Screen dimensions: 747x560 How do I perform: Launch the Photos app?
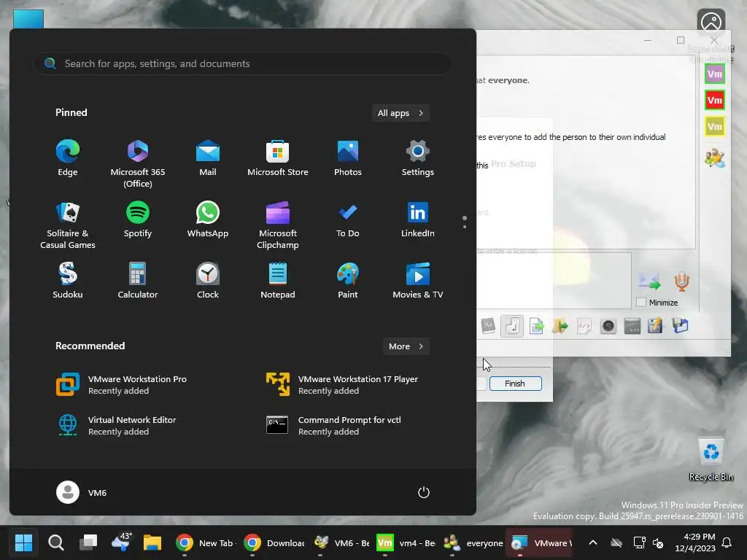coord(348,158)
